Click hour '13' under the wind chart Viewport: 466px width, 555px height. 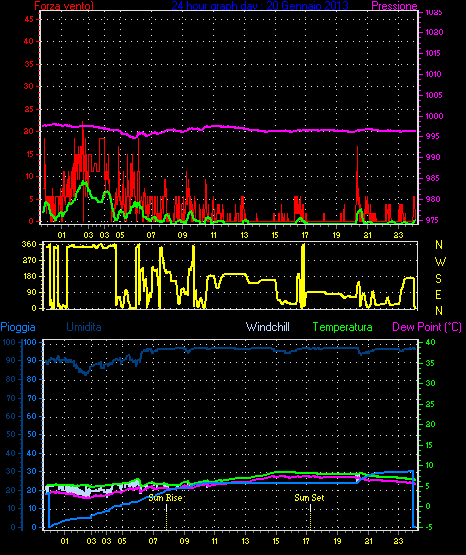point(244,235)
